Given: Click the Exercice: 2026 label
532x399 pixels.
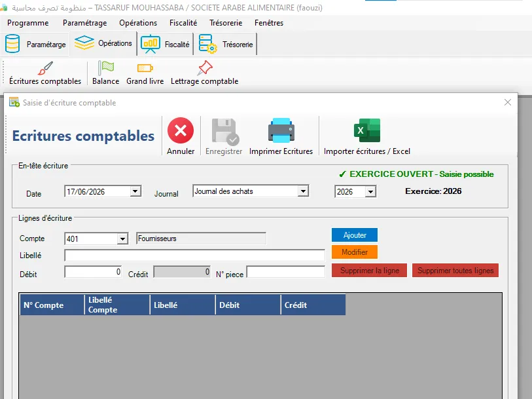Looking at the screenshot, I should pyautogui.click(x=433, y=191).
